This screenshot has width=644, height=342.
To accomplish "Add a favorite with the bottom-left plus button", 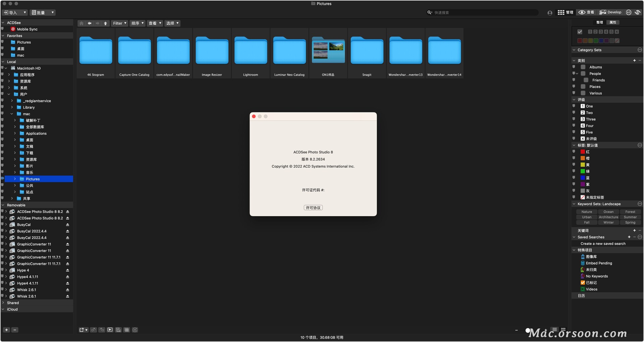I will (6, 330).
